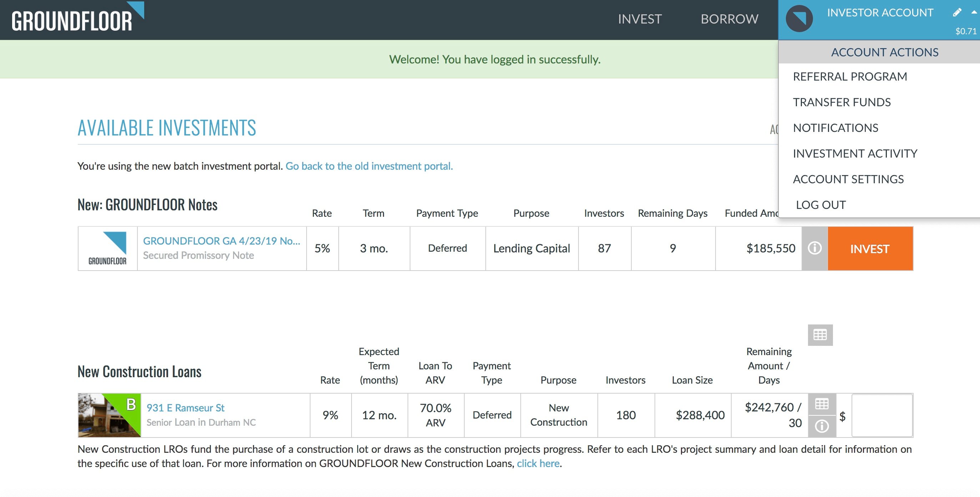
Task: Click the ACCOUNT ACTIONS menu header
Action: 885,52
